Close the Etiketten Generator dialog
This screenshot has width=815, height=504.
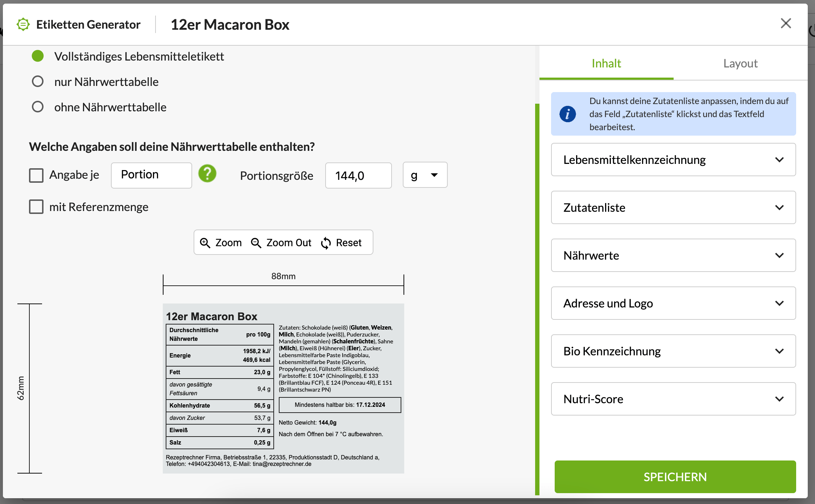(786, 24)
